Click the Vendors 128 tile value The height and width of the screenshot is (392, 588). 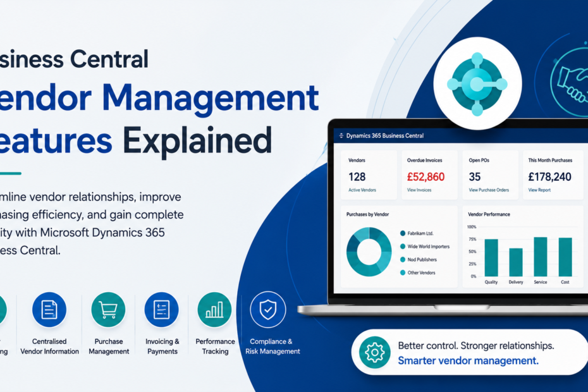point(357,176)
